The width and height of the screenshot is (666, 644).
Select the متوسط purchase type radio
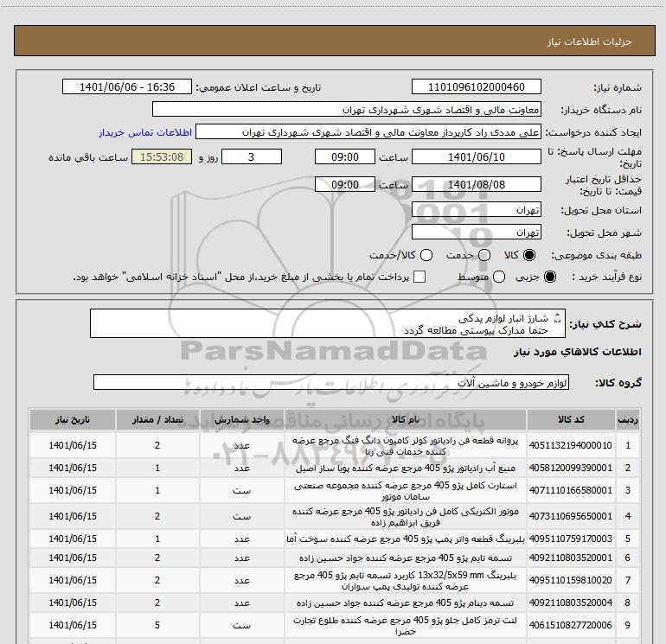click(x=499, y=277)
